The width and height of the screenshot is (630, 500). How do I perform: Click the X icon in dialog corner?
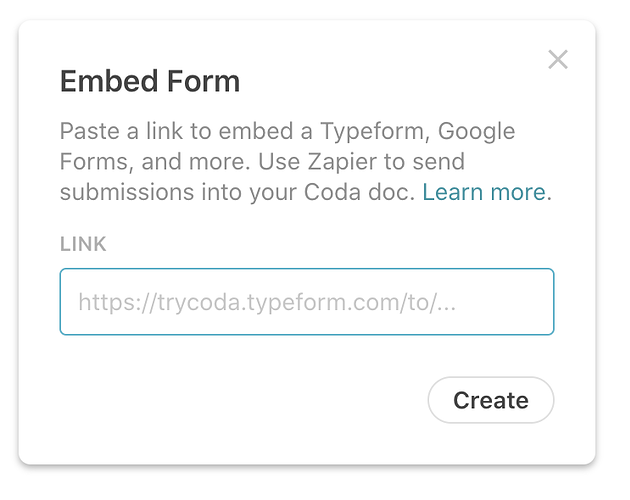click(558, 60)
